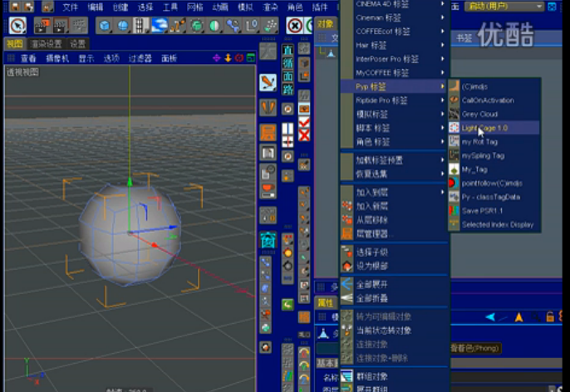
Task: Add a cube primitive from toolbar
Action: [105, 26]
